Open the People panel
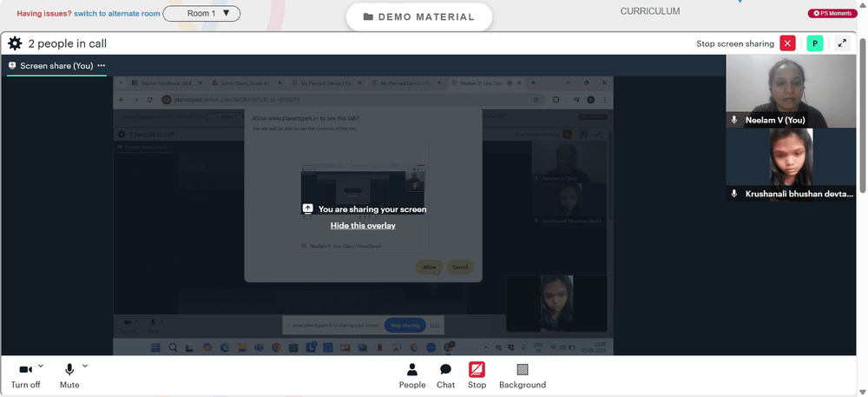868x397 pixels. [412, 376]
